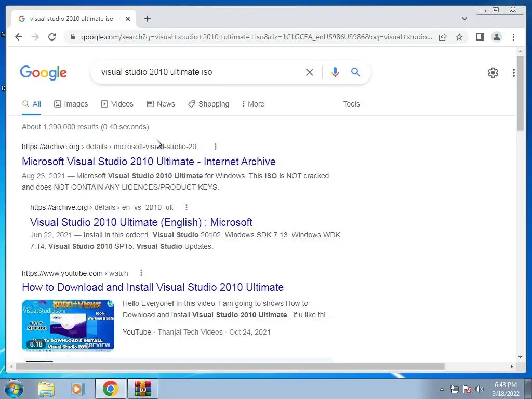Screen dimensions: 532x399
Task: Open the Chrome side panel
Action: pos(480,37)
